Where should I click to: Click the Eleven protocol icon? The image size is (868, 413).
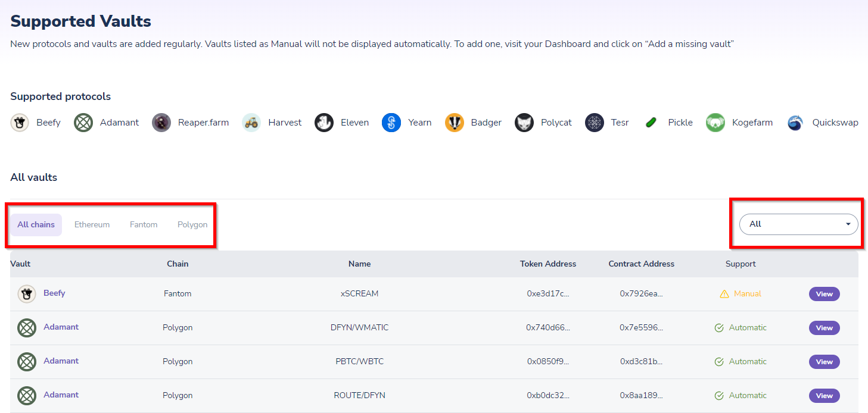[x=324, y=123]
